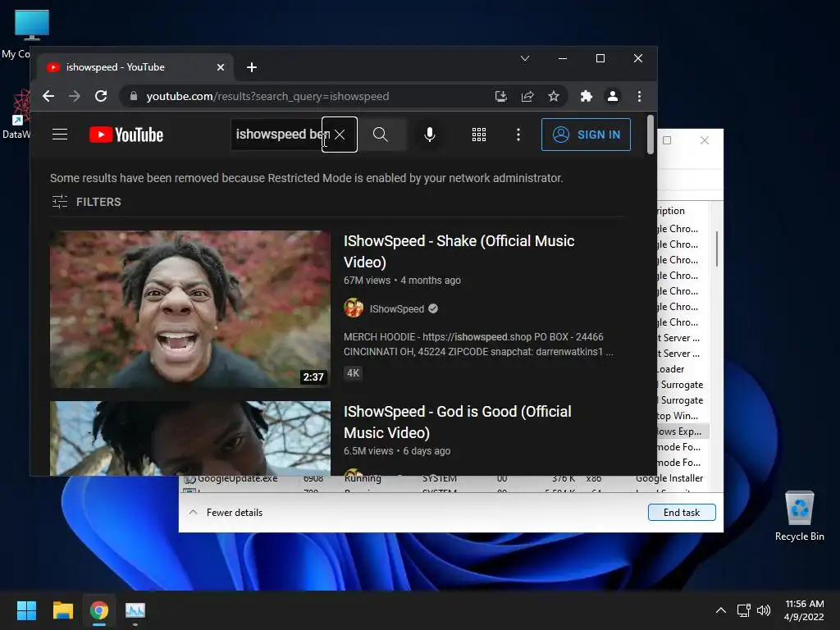840x630 pixels.
Task: Open a new tab with the plus
Action: (x=252, y=67)
